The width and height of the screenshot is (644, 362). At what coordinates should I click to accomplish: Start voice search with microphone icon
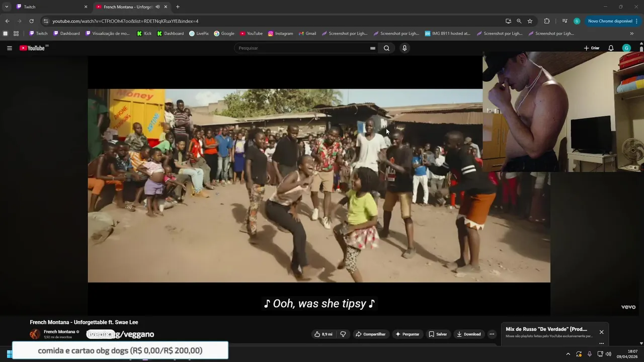click(x=405, y=48)
